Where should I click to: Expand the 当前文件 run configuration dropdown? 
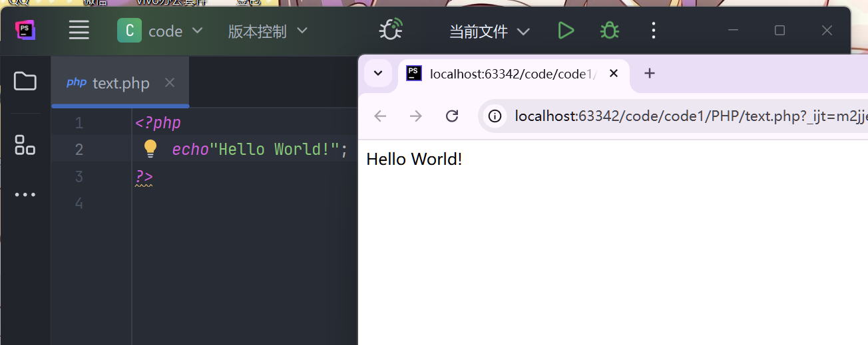[489, 31]
